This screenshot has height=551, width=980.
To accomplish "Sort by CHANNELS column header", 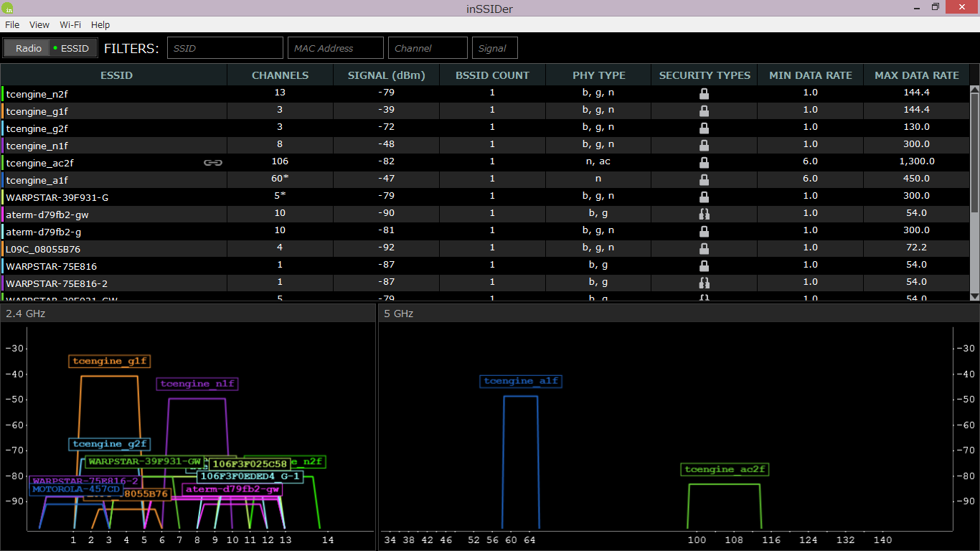I will 281,75.
